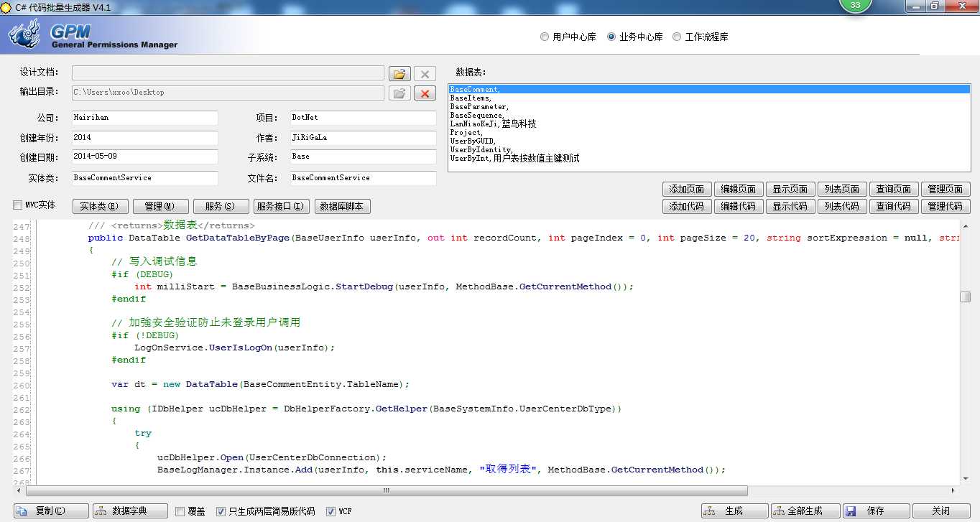The image size is (980, 522).
Task: Click the 列表页面 button
Action: point(842,189)
